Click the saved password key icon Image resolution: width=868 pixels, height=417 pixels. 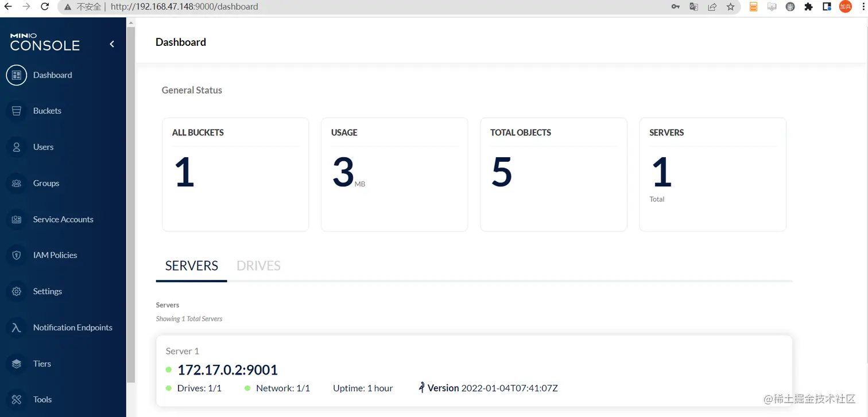(x=676, y=7)
